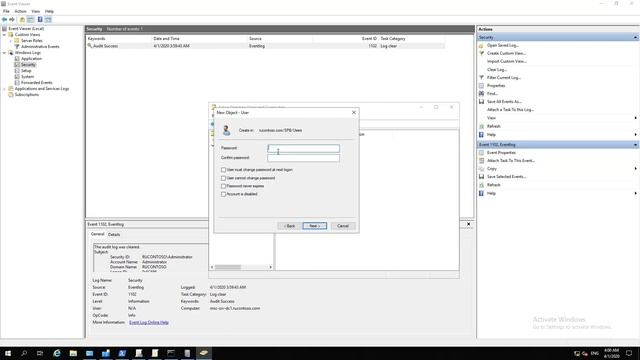The width and height of the screenshot is (640, 360).
Task: Click Attach a Task To this Log
Action: pos(510,110)
